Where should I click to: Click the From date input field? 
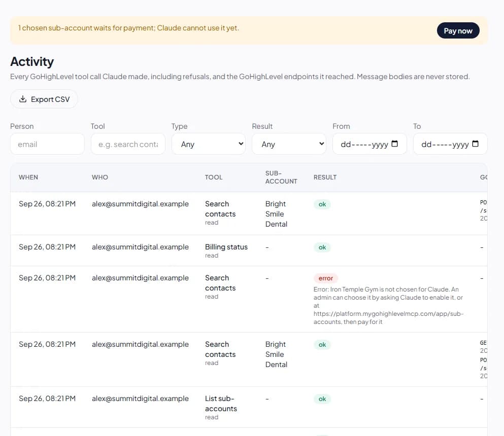point(369,144)
